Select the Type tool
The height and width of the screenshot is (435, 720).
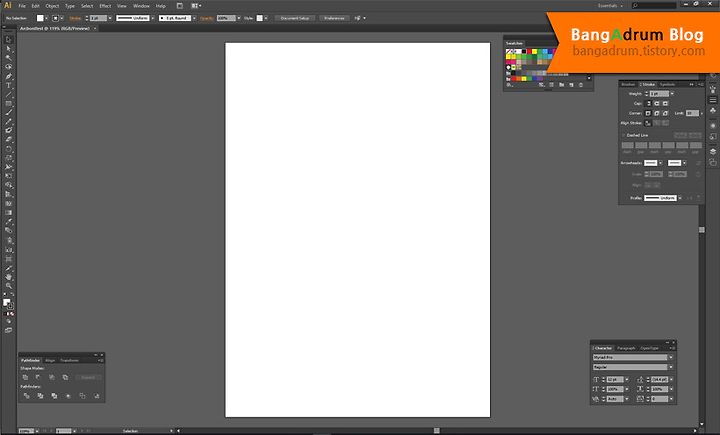[8, 85]
